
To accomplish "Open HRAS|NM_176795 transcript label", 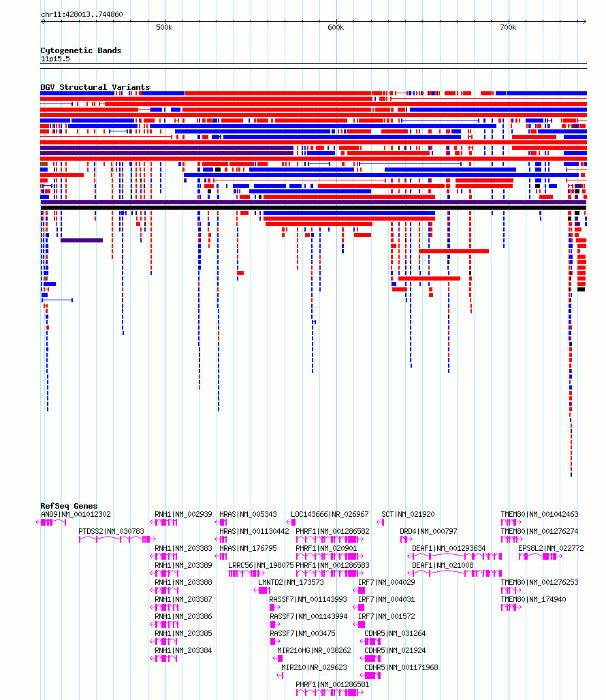I will tap(248, 548).
